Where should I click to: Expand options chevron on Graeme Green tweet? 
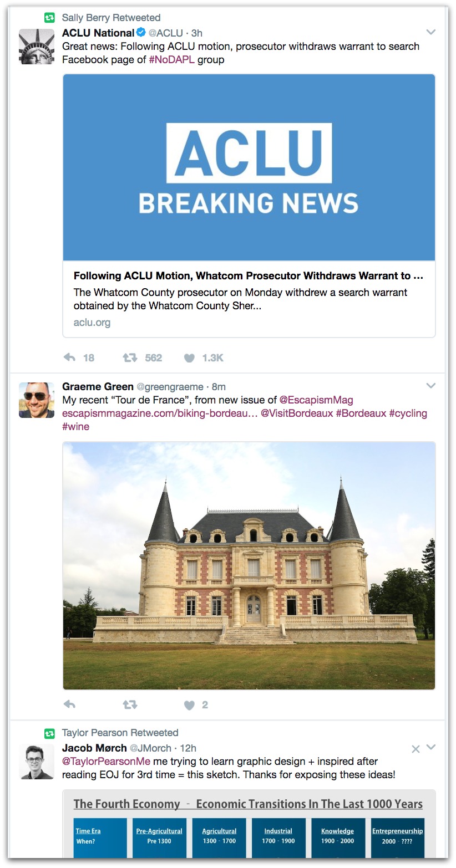click(x=430, y=386)
